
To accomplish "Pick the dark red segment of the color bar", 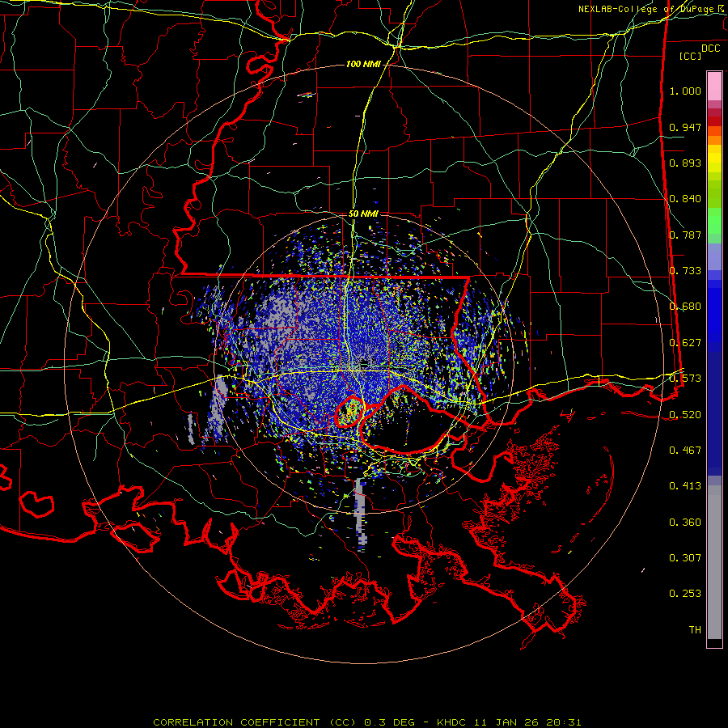I will pyautogui.click(x=714, y=121).
